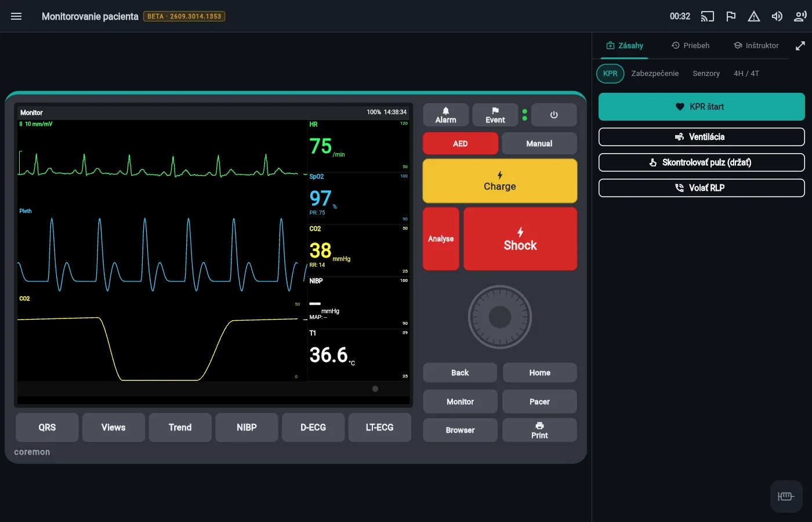The height and width of the screenshot is (522, 812).
Task: Open the Inštruktor tab
Action: pyautogui.click(x=756, y=45)
